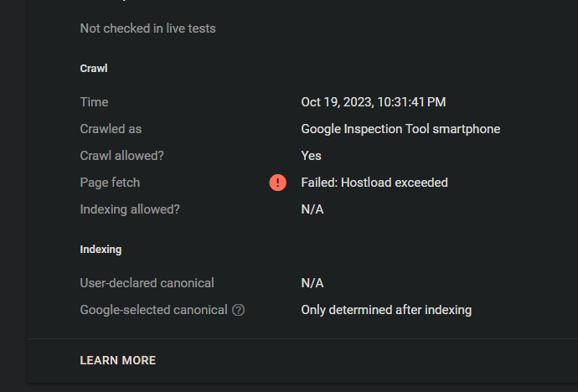Screen dimensions: 578x392
Task: Select the N/A value for Indexing allowed
Action: pyautogui.click(x=312, y=209)
